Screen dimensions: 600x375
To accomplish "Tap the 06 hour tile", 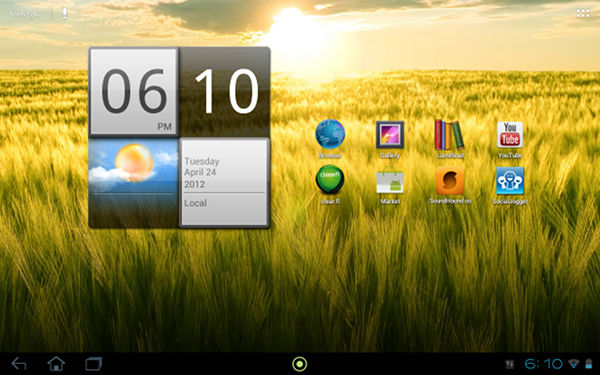I will pos(134,92).
